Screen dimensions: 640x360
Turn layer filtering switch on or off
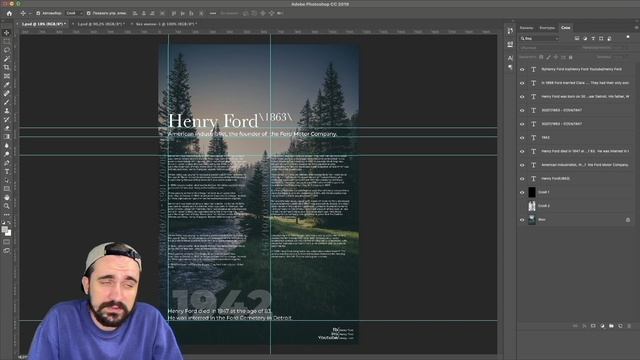628,37
